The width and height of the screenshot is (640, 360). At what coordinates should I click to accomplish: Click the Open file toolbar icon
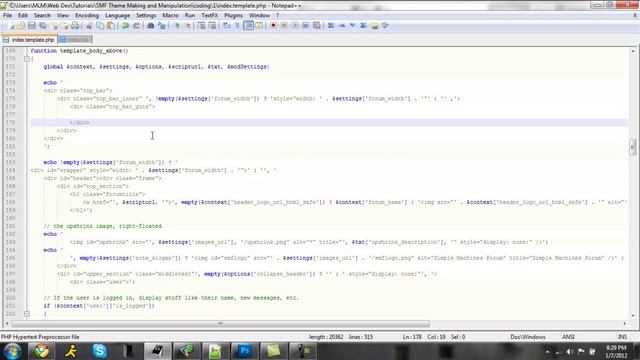coord(21,26)
